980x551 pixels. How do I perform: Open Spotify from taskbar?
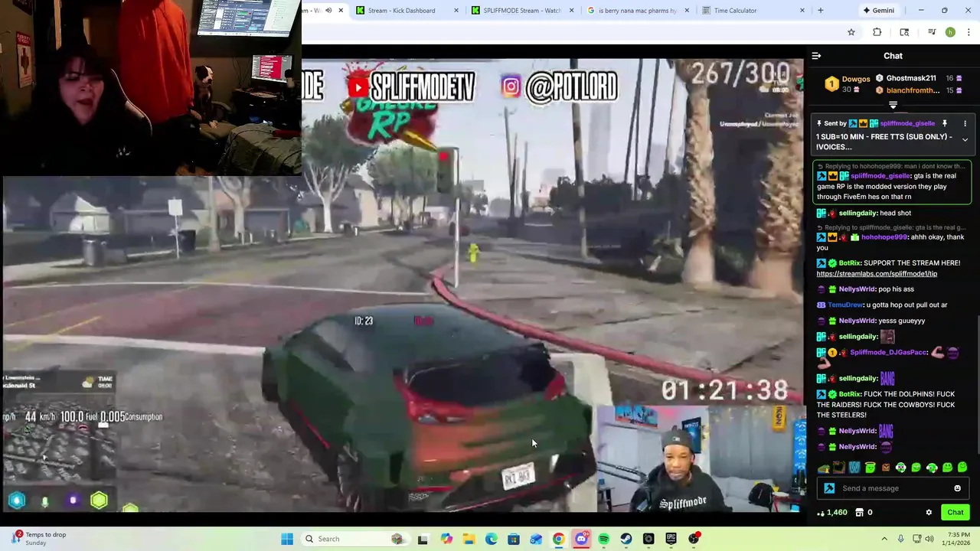pyautogui.click(x=603, y=539)
